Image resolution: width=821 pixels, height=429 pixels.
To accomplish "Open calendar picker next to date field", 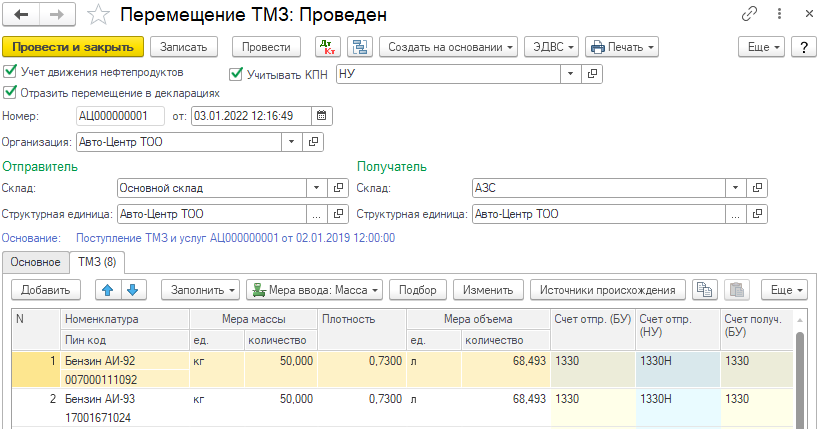I will pos(321,116).
